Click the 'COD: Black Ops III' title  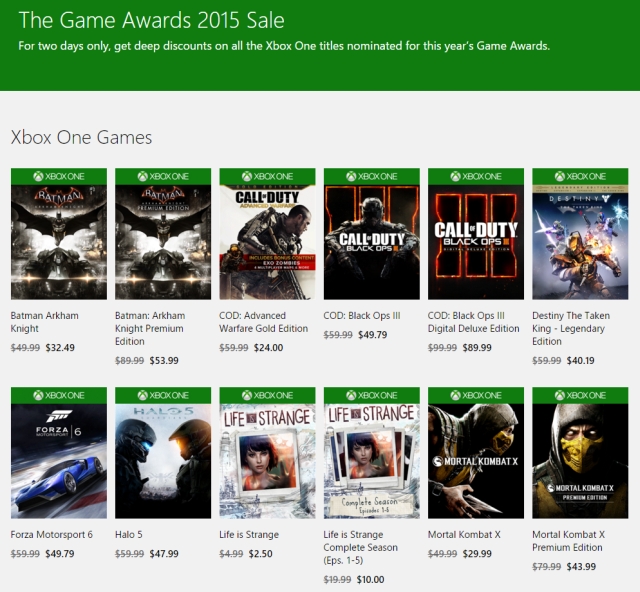(362, 316)
